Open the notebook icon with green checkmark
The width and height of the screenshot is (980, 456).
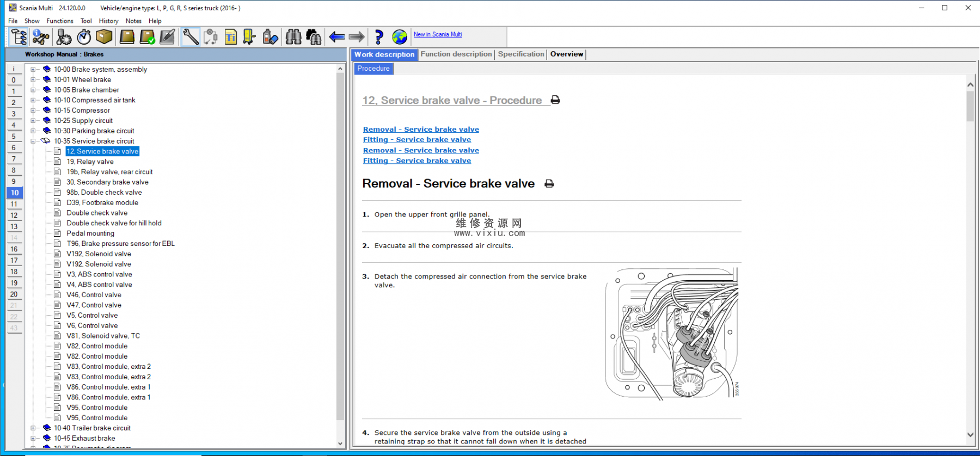(147, 37)
